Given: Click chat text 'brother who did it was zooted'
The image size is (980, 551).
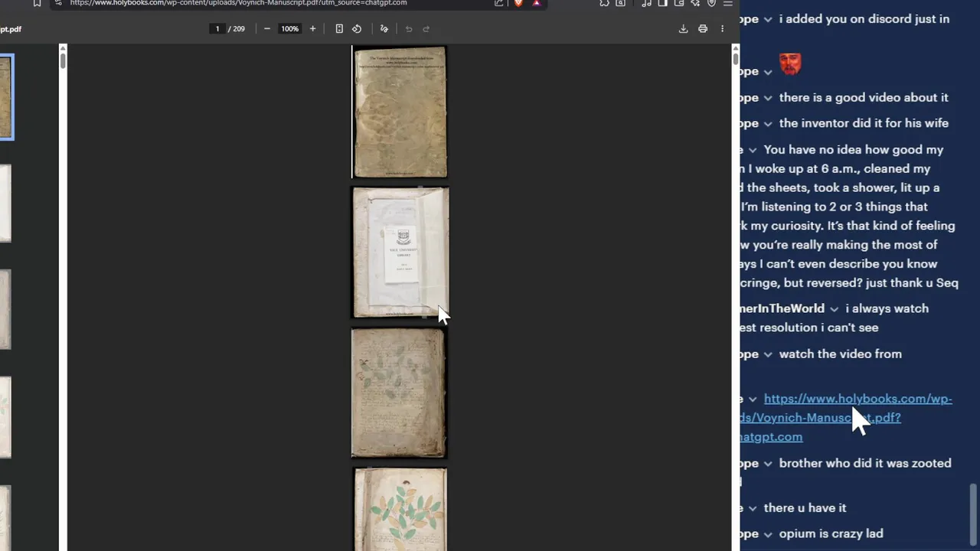Looking at the screenshot, I should (865, 463).
